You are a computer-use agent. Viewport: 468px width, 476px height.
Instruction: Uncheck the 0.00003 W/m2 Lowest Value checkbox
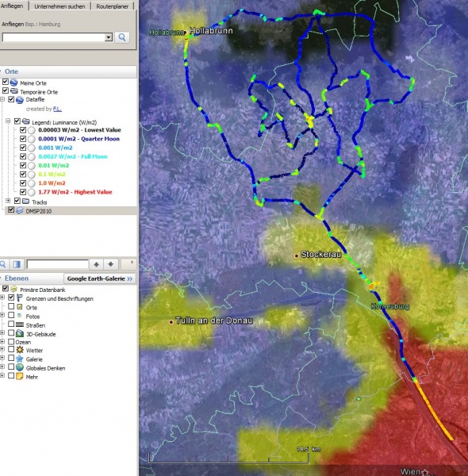click(x=23, y=130)
